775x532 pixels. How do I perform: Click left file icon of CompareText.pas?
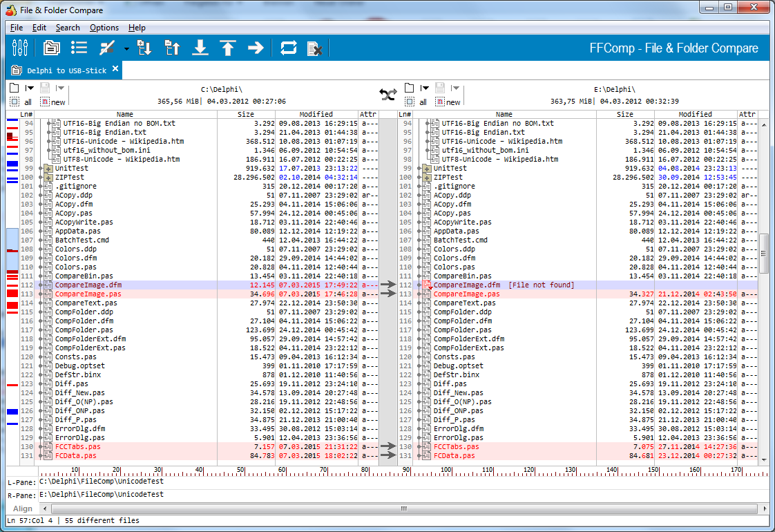[48, 303]
